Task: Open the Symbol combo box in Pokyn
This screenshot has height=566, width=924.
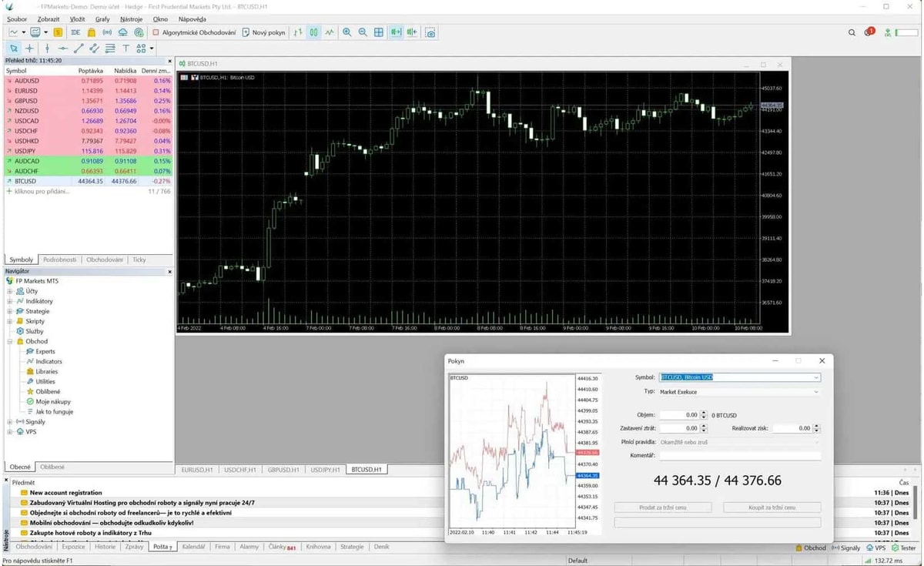Action: point(740,377)
